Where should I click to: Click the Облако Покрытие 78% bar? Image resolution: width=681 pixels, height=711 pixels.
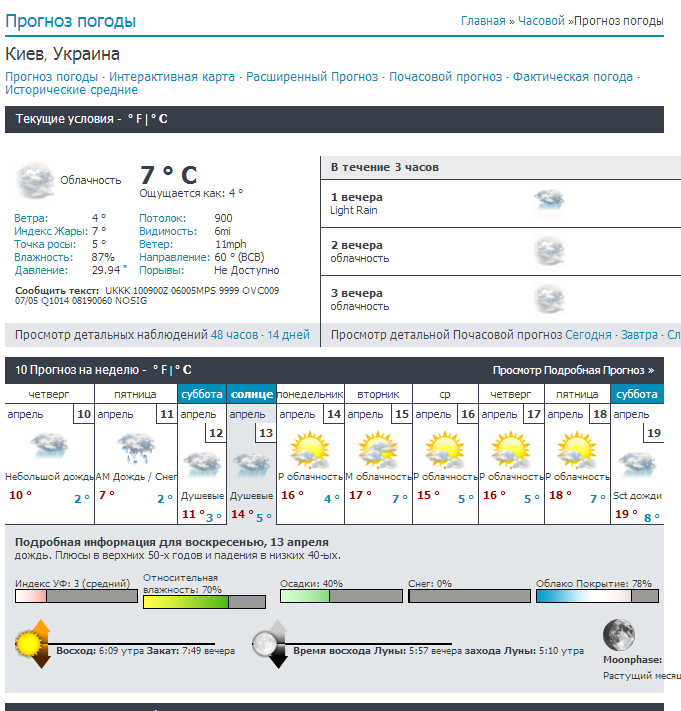(598, 596)
